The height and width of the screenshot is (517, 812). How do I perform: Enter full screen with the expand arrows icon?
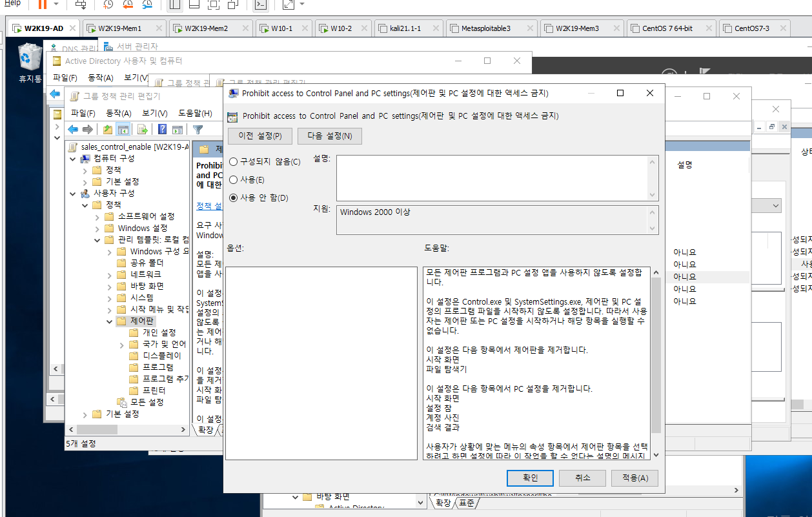(x=289, y=5)
